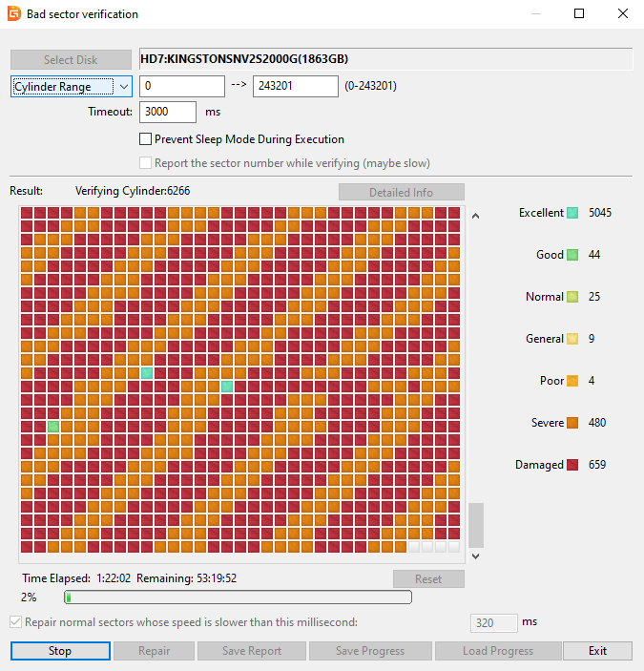This screenshot has width=644, height=671.
Task: Click the Time Elapsed: 1:22:02 text
Action: point(76,578)
